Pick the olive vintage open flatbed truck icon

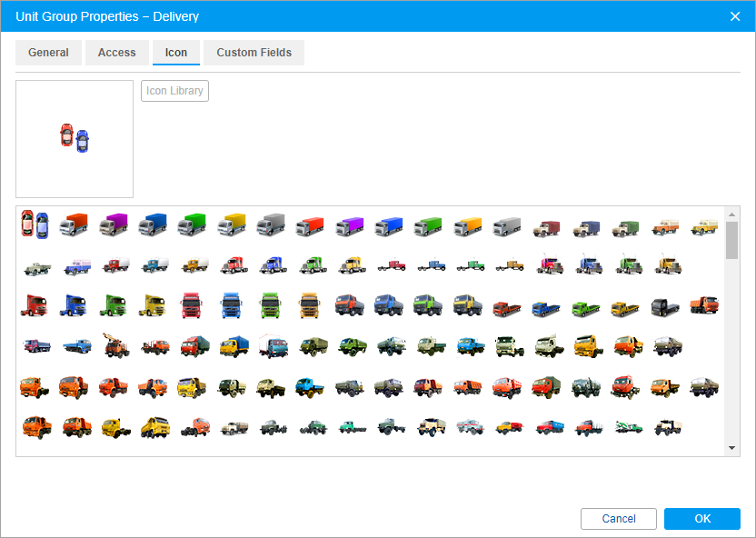click(37, 268)
